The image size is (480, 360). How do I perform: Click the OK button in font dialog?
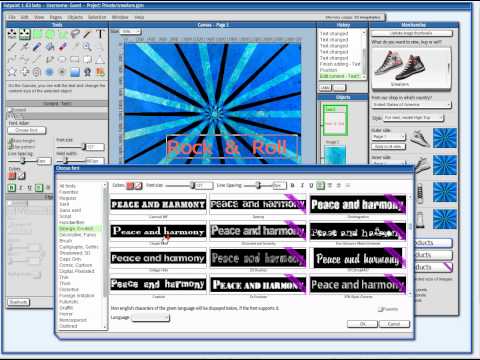click(x=362, y=324)
